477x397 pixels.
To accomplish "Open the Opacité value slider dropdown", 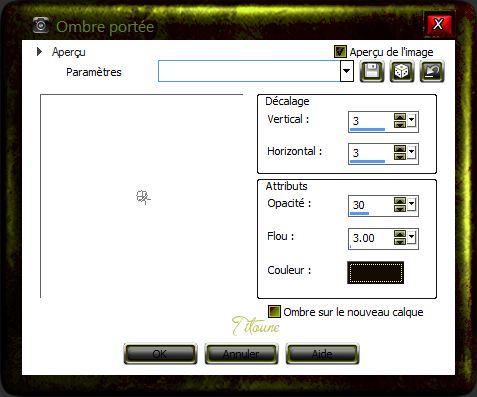I will coord(412,203).
